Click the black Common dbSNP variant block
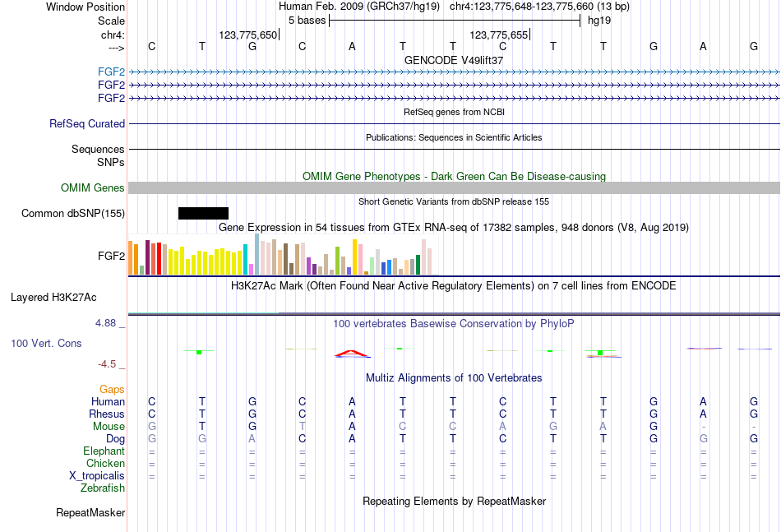This screenshot has width=781, height=532. 203,213
